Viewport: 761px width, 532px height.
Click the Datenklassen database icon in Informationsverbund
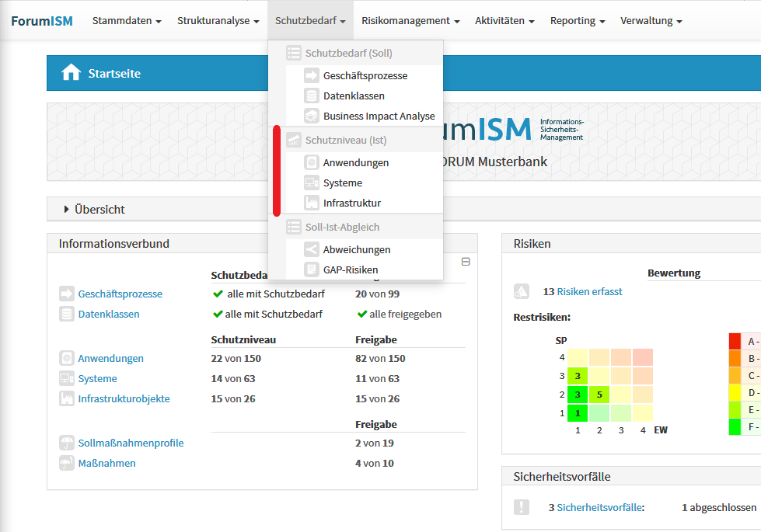tap(66, 315)
